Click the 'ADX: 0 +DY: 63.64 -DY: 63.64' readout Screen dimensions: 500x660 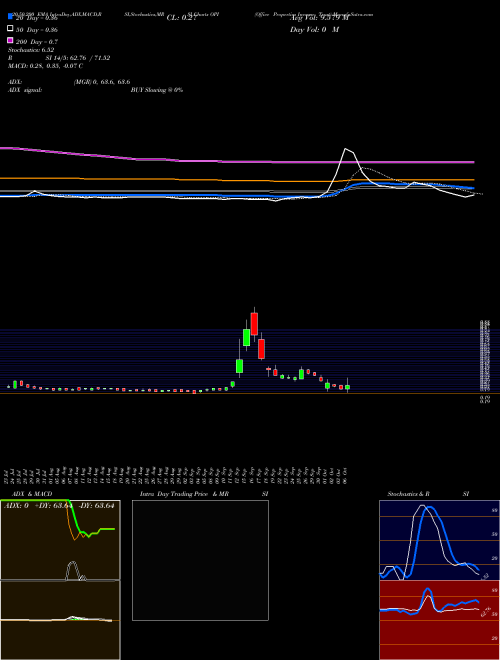[x=59, y=506]
